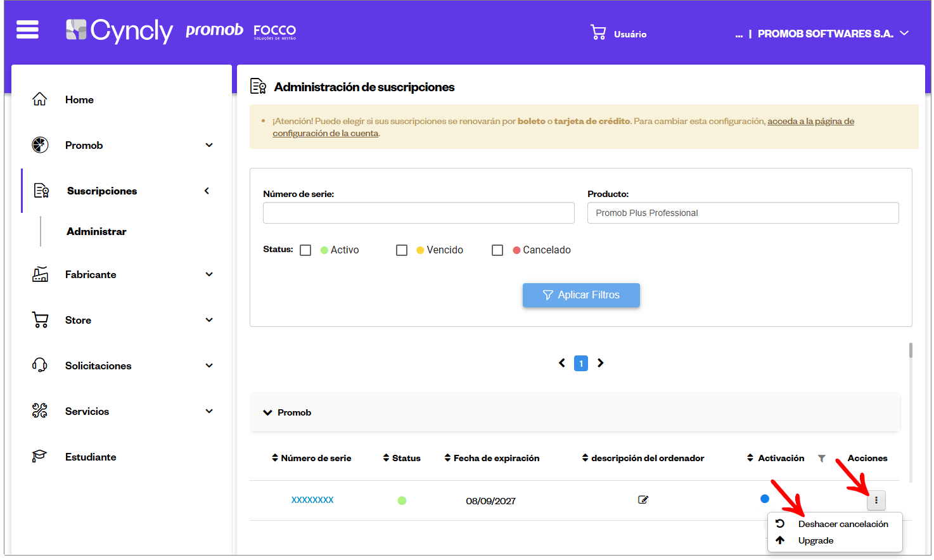Check the Activo status checkbox
Screen dimensions: 934x560
click(305, 250)
